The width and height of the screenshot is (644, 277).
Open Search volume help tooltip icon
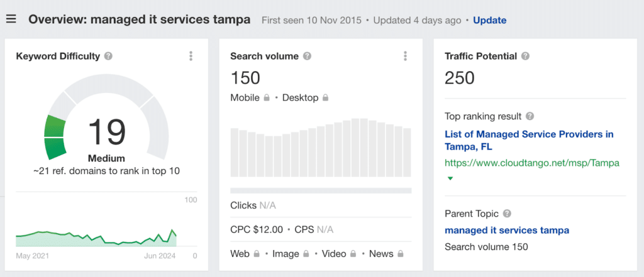click(x=307, y=57)
